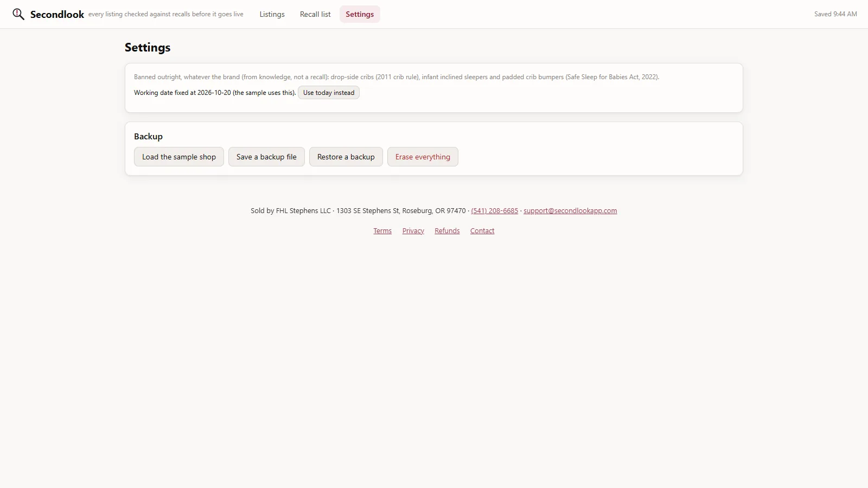Click the Backup section heading
868x488 pixels.
tap(148, 137)
